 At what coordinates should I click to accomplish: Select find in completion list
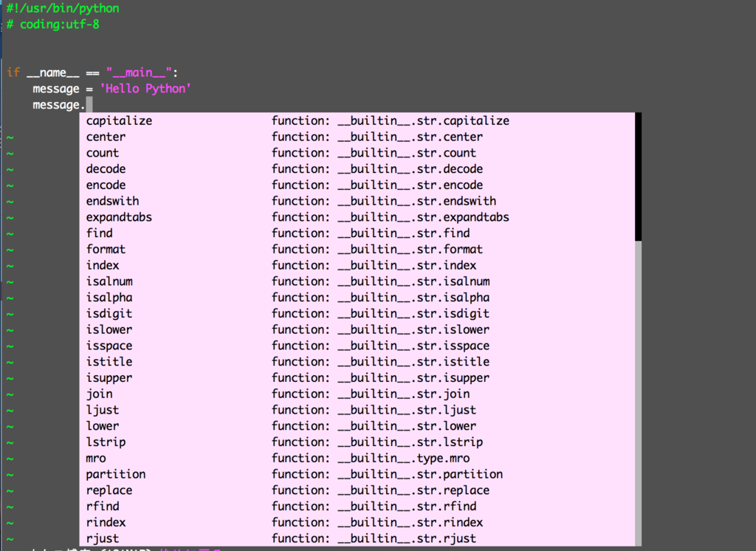(357, 233)
